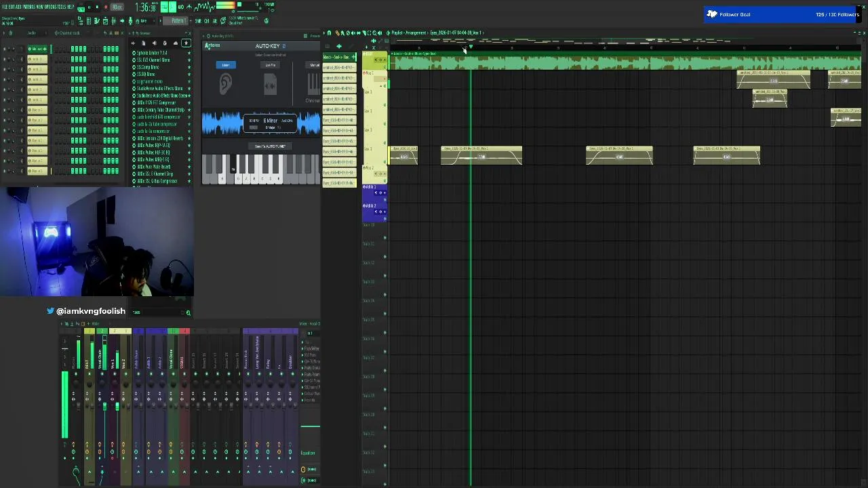
Task: Click the red record button
Action: [x=106, y=7]
